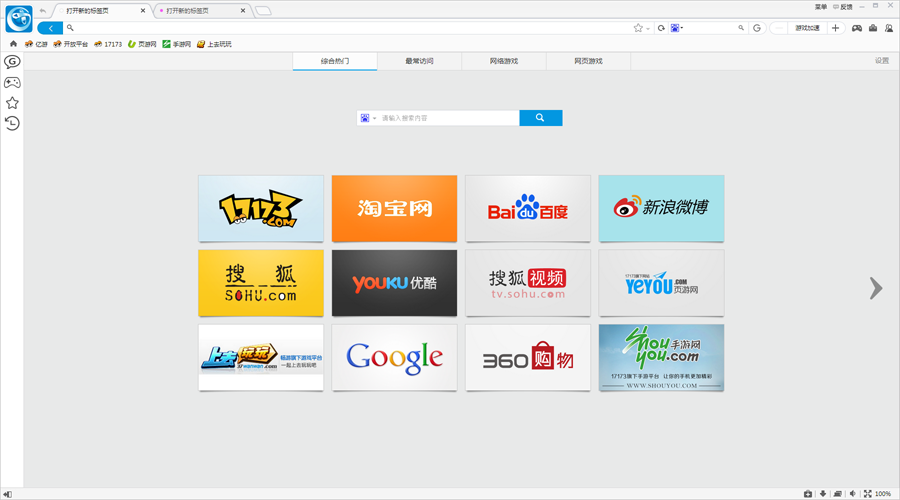
Task: Switch to the 网络游戏 tab
Action: [504, 61]
